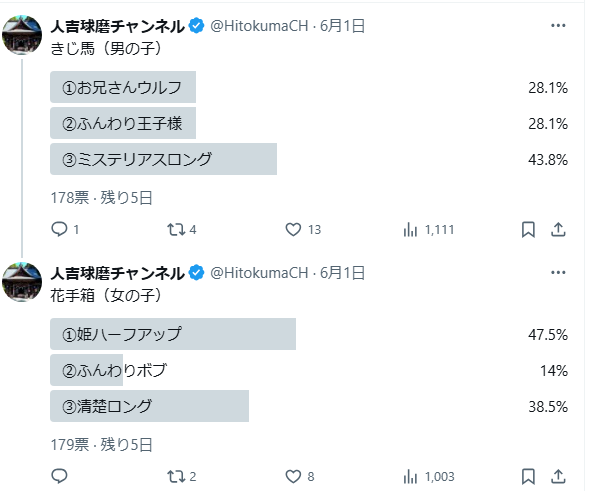Image resolution: width=589 pixels, height=491 pixels.
Task: Open more options menu on first tweet
Action: point(558,26)
